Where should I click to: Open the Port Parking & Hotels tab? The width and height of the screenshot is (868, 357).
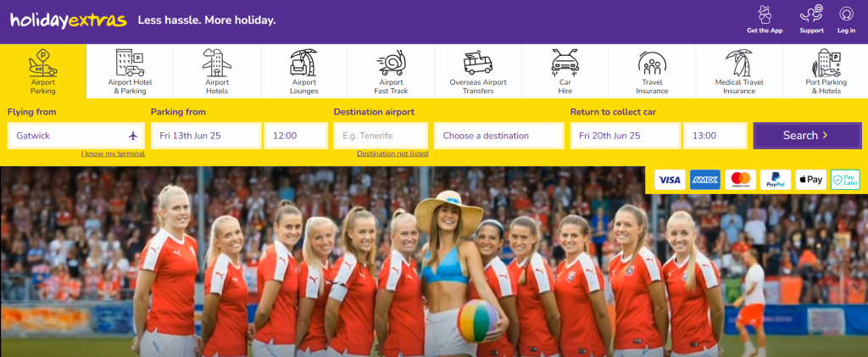[x=826, y=71]
